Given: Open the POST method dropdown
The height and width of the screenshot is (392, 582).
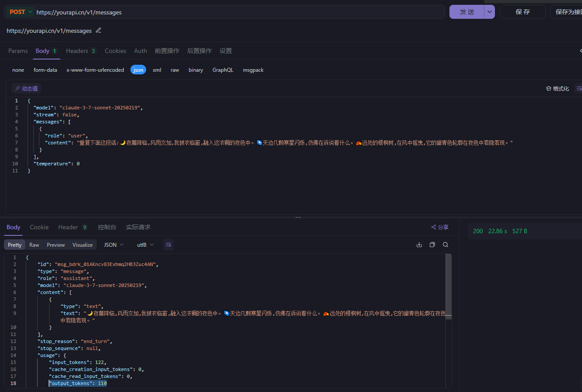Looking at the screenshot, I should (x=21, y=12).
